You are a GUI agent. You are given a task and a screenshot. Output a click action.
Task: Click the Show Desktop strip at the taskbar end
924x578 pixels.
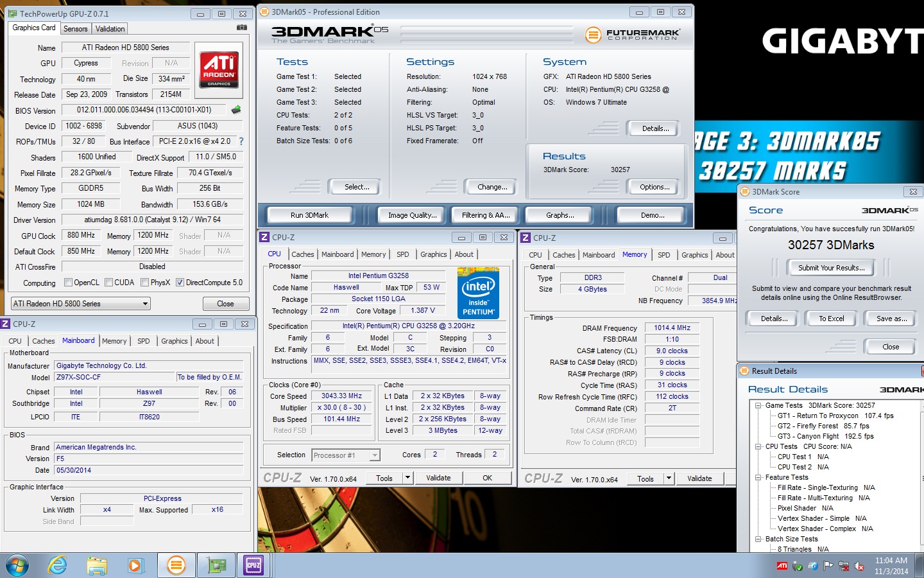pyautogui.click(x=920, y=566)
